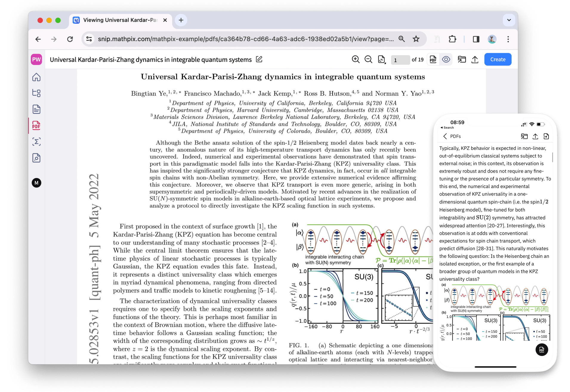Click the fit page icon in the toolbar
Viewport: 570px width, 392px height.
[382, 60]
